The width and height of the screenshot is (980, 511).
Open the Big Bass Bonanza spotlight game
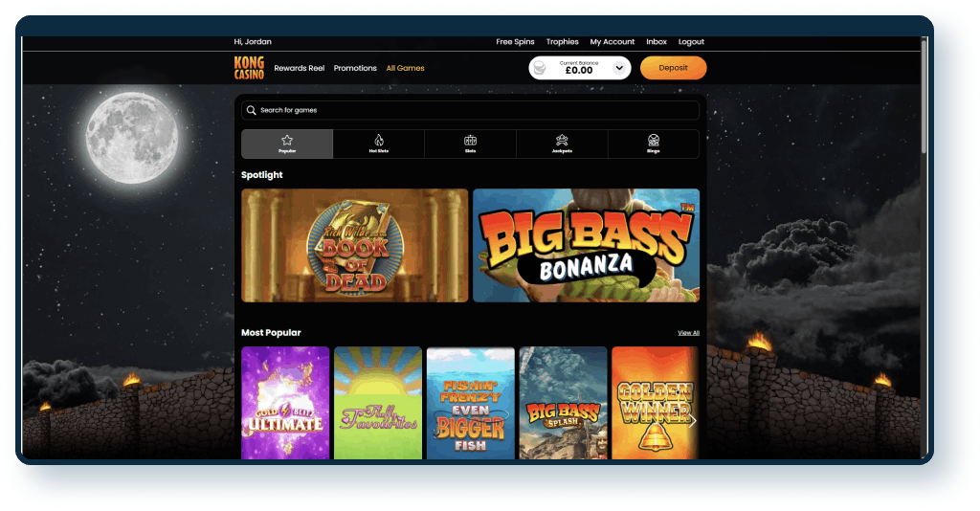[587, 246]
